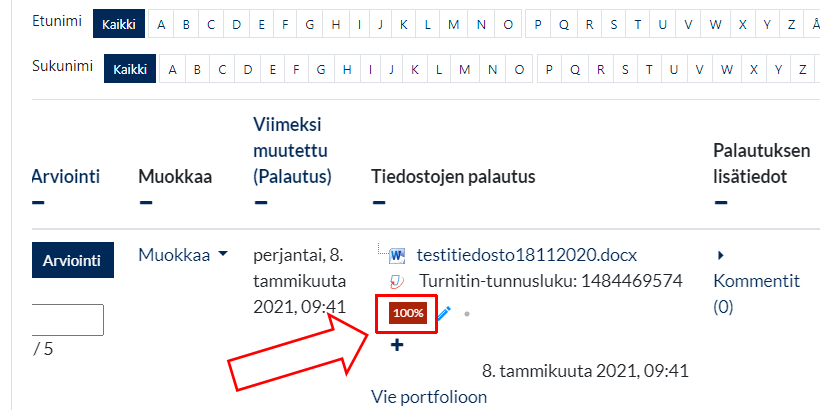This screenshot has height=410, width=820.
Task: Open the Muokkaa dropdown menu
Action: pos(182,255)
